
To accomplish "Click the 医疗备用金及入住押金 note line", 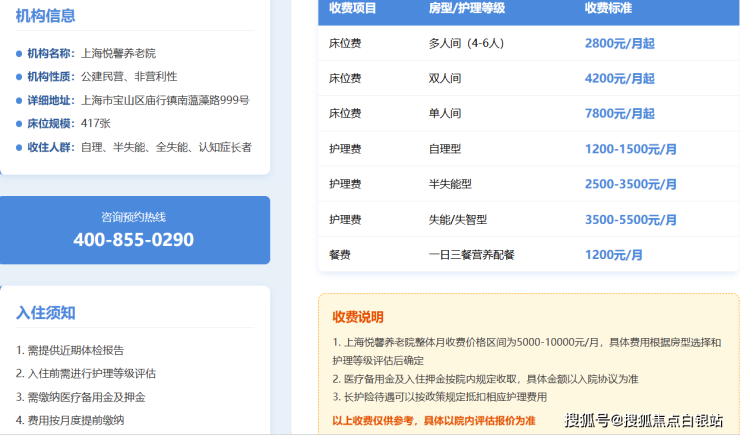I will point(485,379).
